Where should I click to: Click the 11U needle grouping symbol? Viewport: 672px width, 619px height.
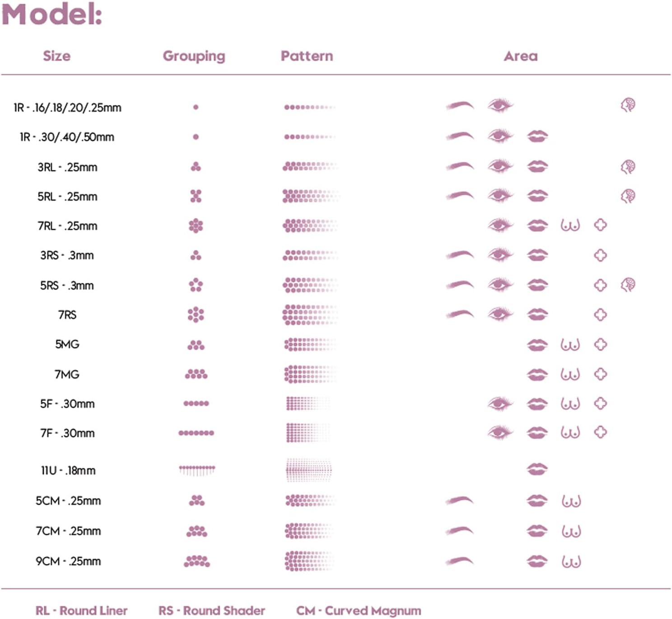tap(197, 470)
